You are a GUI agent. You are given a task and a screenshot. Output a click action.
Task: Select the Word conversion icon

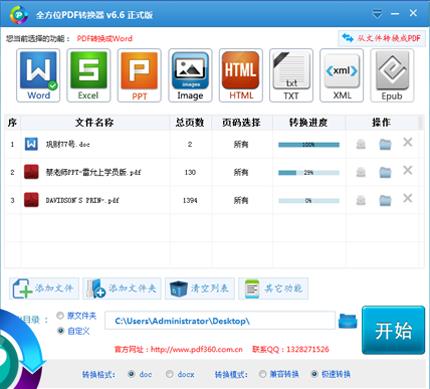[x=38, y=75]
